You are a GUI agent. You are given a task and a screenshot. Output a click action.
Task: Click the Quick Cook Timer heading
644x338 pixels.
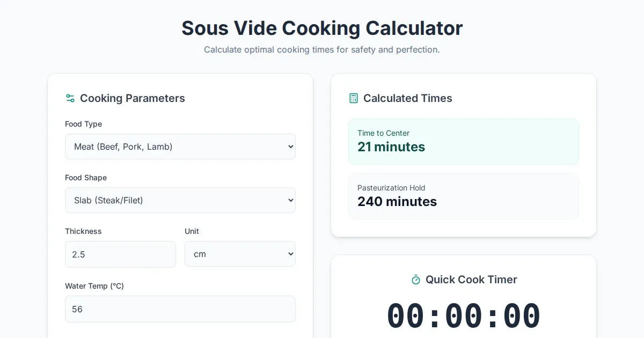click(471, 280)
